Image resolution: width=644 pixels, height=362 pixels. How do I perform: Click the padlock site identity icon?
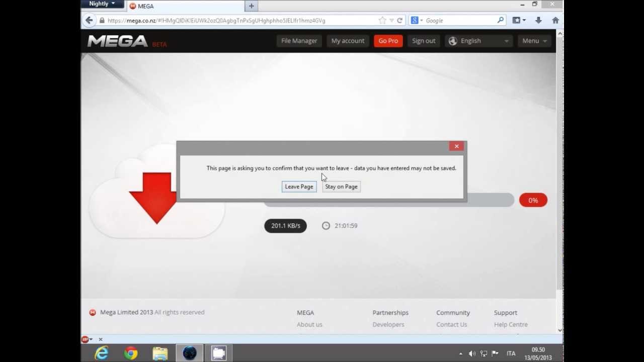(x=102, y=21)
